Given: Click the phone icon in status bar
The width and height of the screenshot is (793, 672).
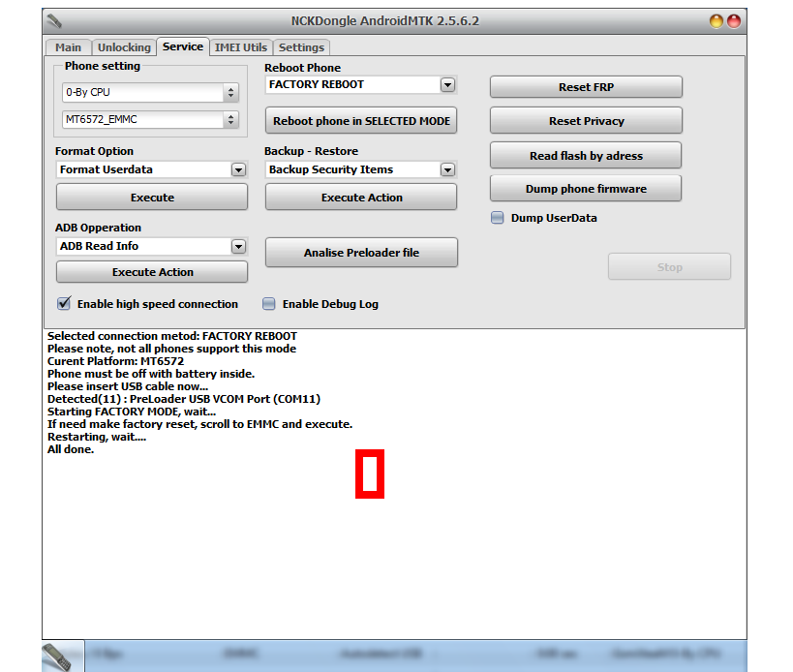Looking at the screenshot, I should pos(57,657).
